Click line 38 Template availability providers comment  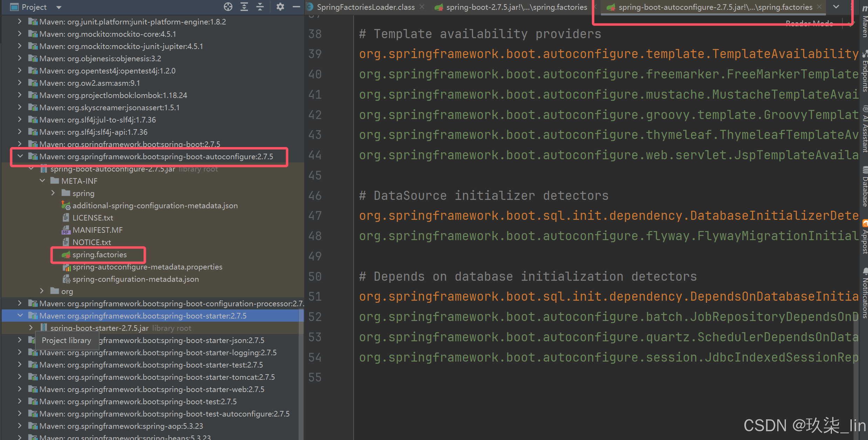(480, 34)
